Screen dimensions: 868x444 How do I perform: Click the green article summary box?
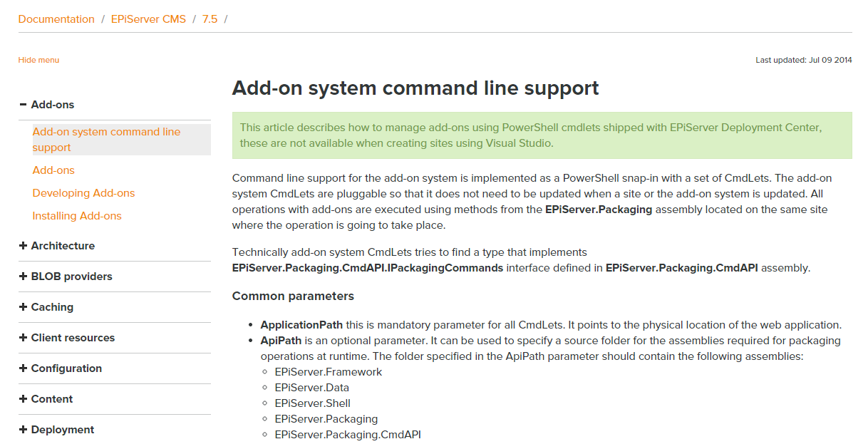point(542,135)
